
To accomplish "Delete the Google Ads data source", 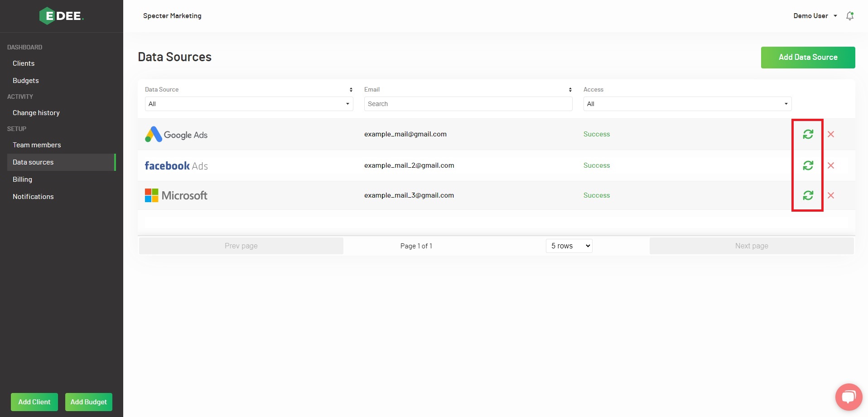I will (x=831, y=134).
